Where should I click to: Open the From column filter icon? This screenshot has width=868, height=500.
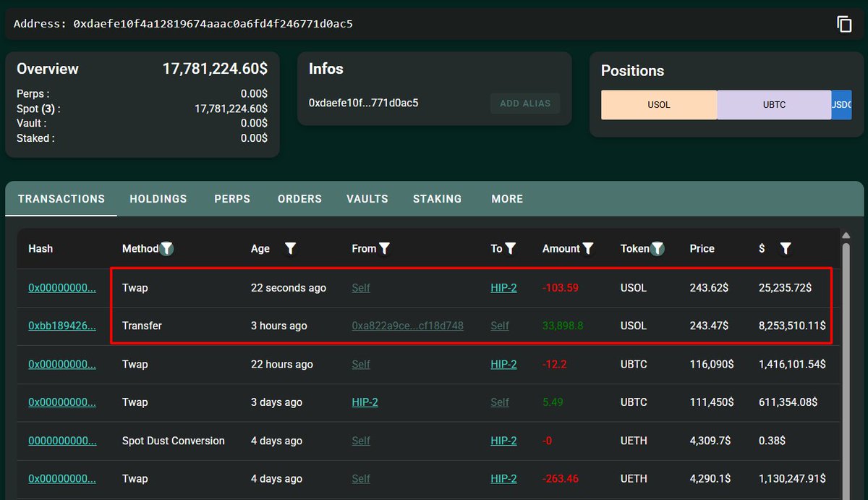point(384,248)
